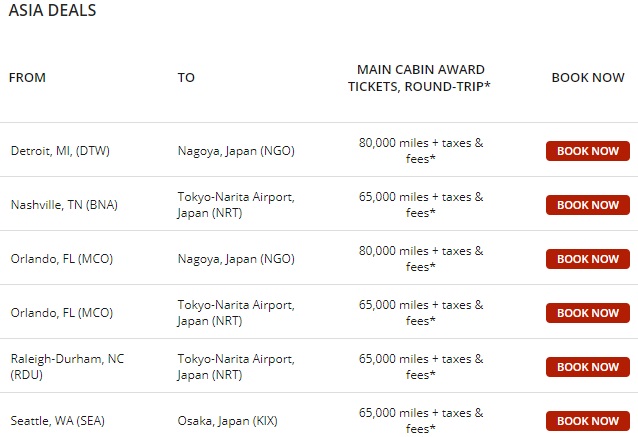Select the 65,000 miles price for Seattle
The image size is (638, 437).
(420, 421)
